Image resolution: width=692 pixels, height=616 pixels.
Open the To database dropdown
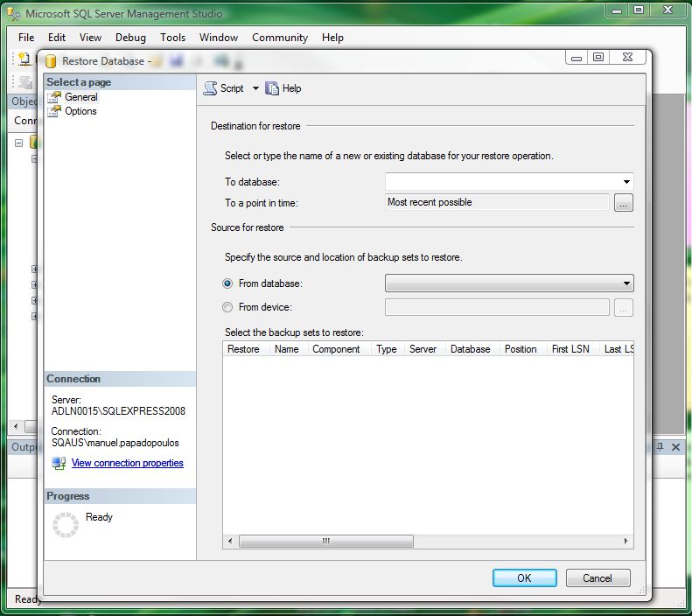626,182
